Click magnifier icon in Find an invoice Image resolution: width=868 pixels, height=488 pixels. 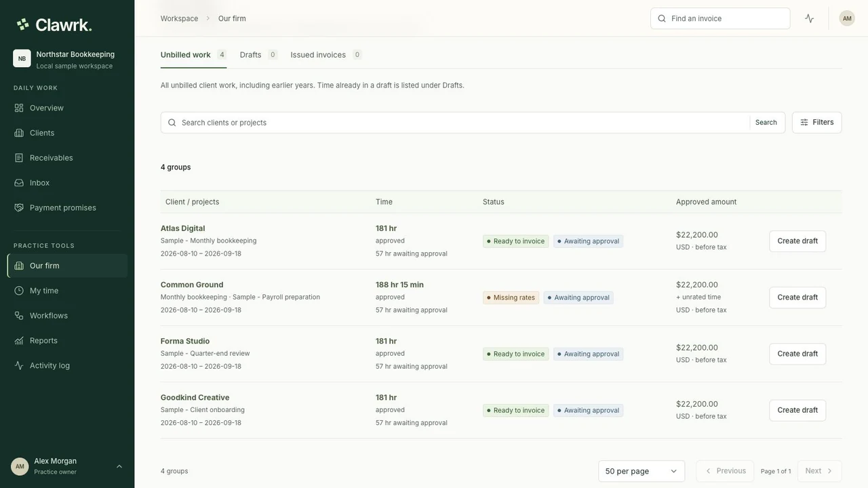coord(662,18)
